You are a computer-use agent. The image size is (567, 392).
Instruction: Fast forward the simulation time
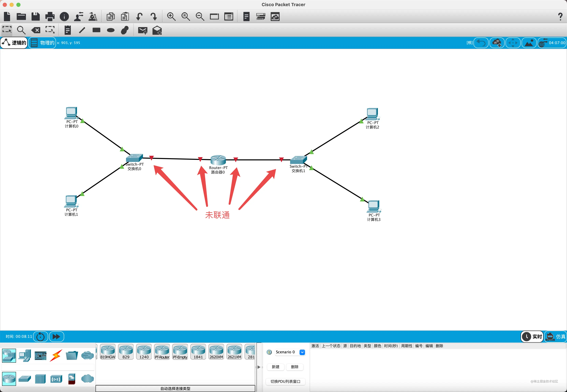(x=56, y=336)
